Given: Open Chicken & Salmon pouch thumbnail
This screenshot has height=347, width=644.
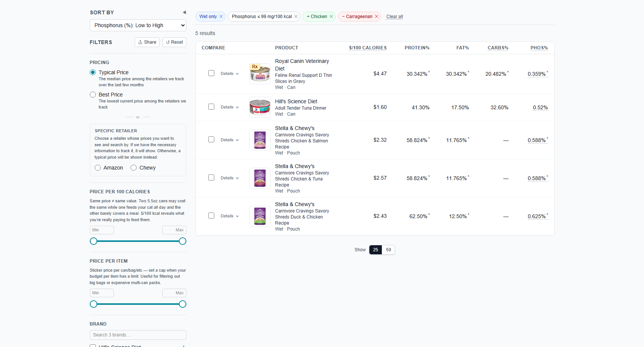Looking at the screenshot, I should tap(260, 140).
